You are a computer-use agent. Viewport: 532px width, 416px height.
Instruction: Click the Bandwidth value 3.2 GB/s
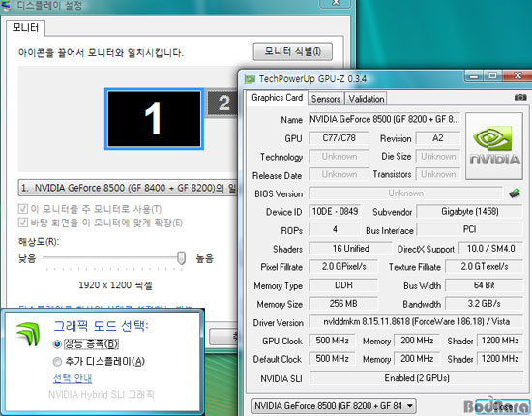[x=484, y=304]
